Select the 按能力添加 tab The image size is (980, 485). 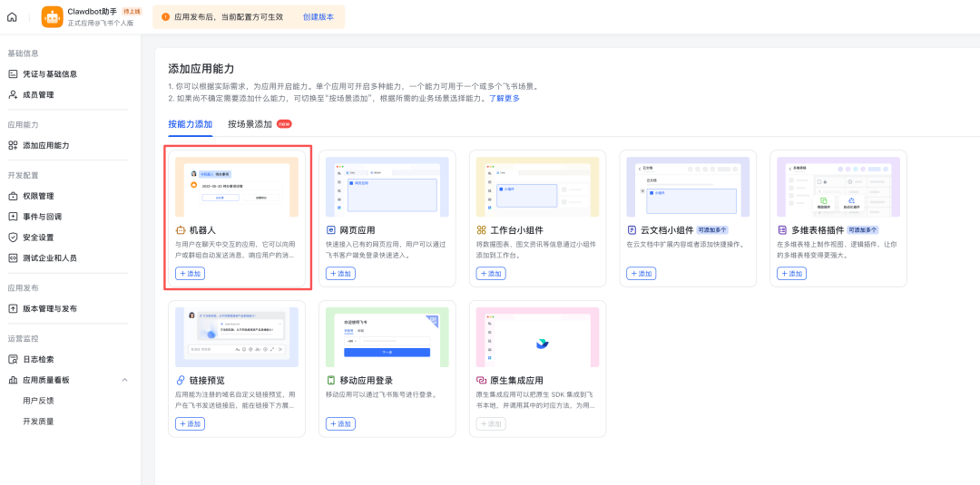190,124
